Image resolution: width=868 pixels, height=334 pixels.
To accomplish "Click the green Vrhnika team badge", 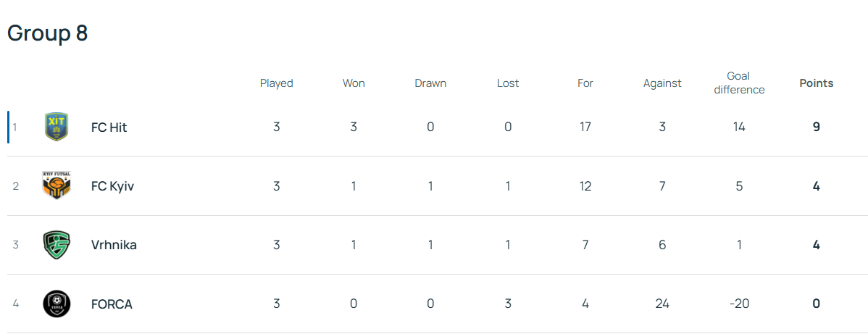I will [57, 245].
